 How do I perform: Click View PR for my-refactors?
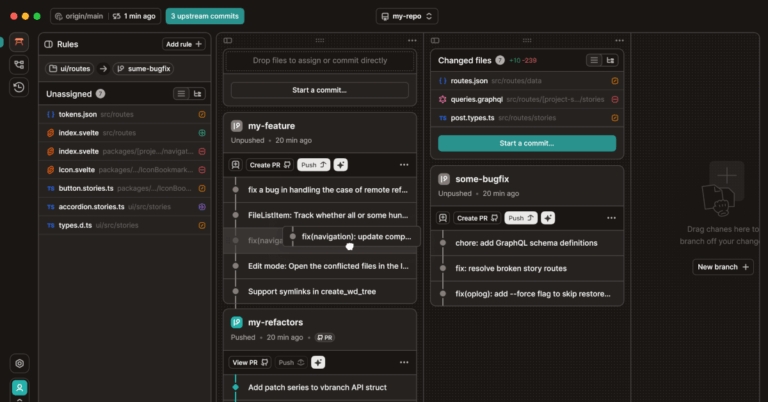tap(250, 362)
